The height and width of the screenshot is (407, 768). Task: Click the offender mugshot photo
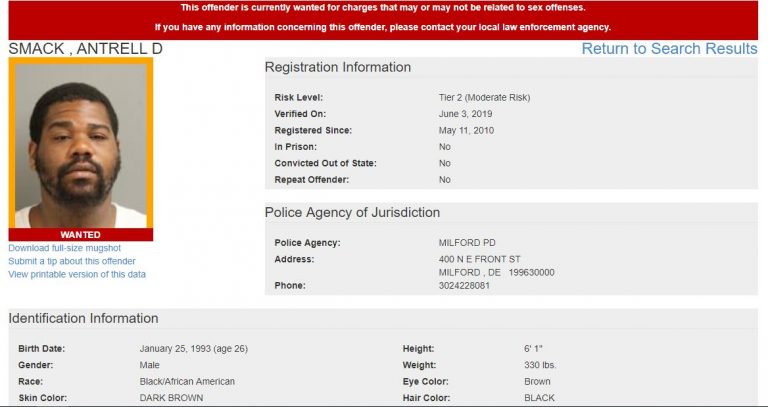tap(81, 144)
